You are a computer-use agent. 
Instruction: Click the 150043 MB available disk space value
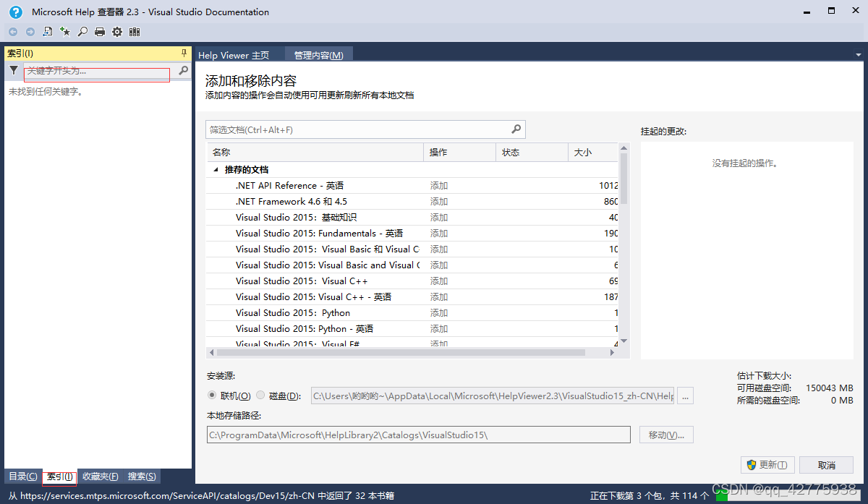tap(830, 388)
